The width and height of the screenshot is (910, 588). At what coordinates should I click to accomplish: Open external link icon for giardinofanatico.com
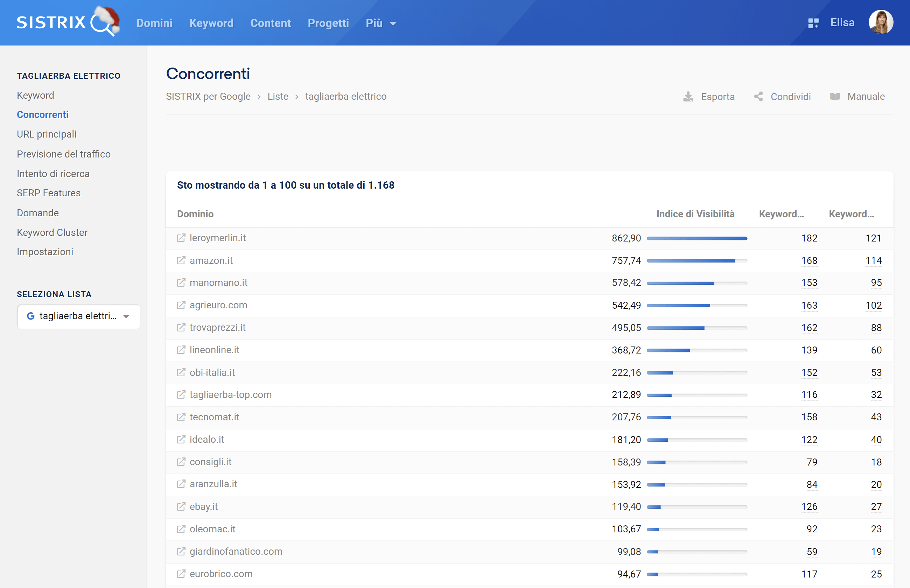[x=181, y=551]
